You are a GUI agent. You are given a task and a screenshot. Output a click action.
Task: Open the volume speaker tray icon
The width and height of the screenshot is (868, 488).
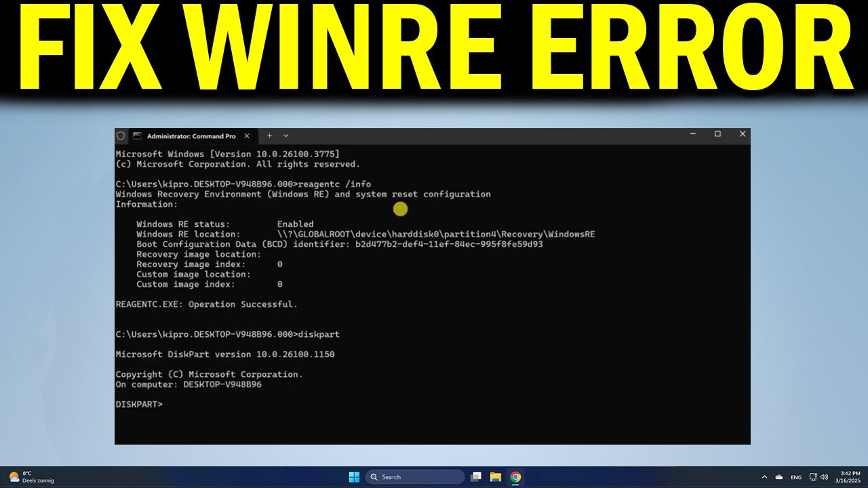[825, 477]
